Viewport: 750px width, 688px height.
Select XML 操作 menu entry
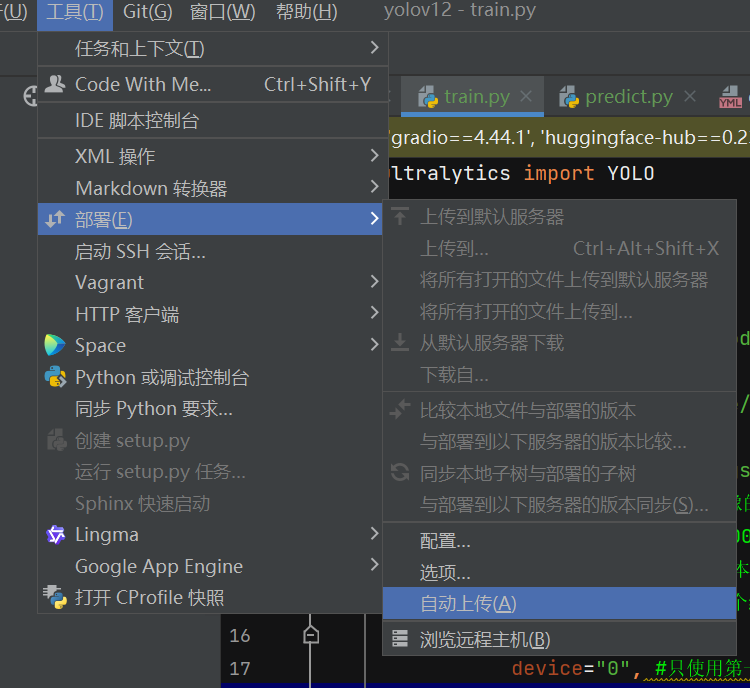pyautogui.click(x=213, y=156)
